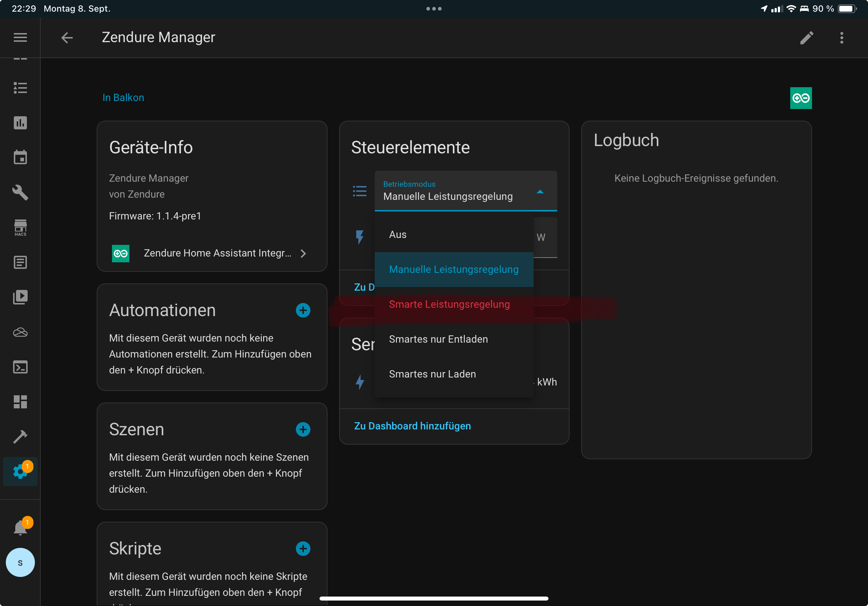Open Zendure Home Assistant Integration entry
The width and height of the screenshot is (868, 606).
tap(212, 253)
